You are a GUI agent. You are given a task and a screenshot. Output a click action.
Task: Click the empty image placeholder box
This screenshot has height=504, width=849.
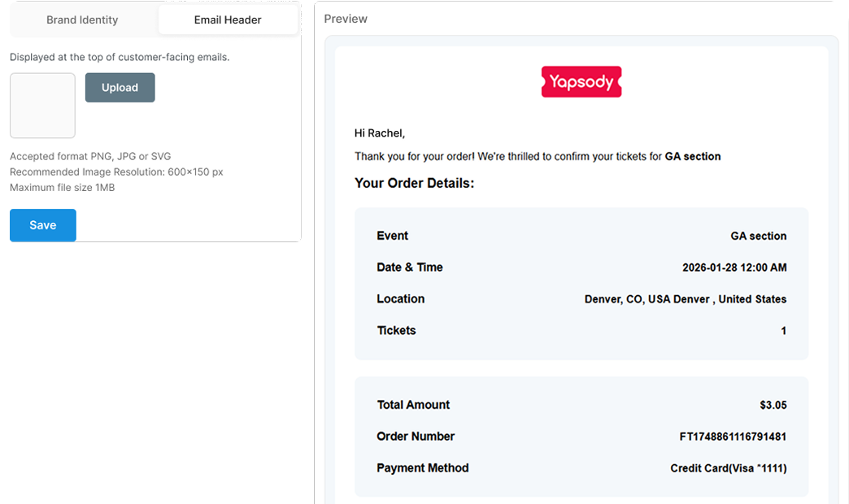(x=42, y=106)
